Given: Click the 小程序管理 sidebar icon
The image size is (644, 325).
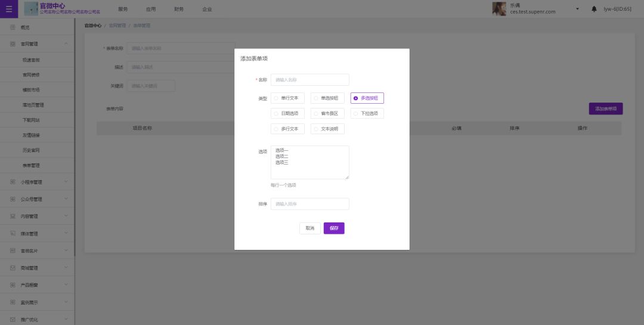Looking at the screenshot, I should click(13, 182).
